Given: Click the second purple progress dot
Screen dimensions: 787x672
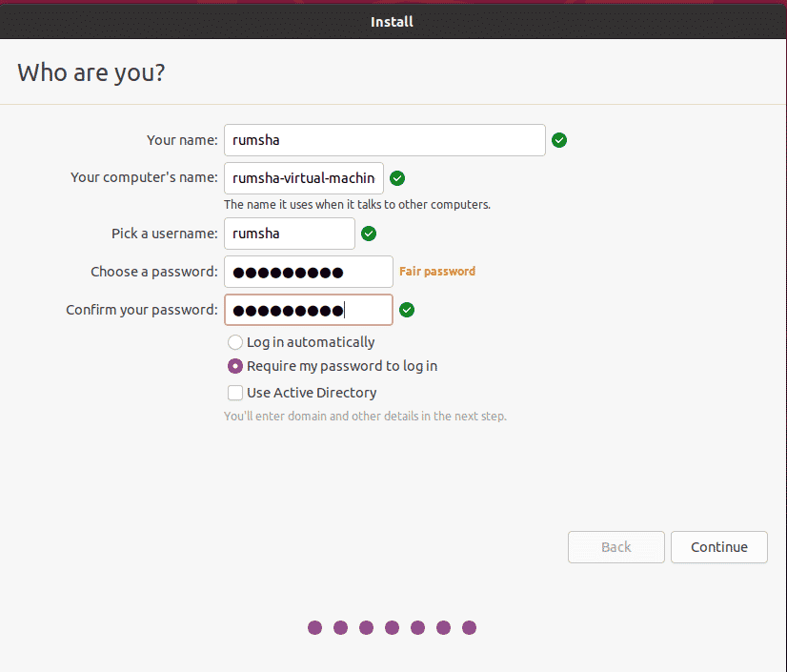Looking at the screenshot, I should 340,628.
